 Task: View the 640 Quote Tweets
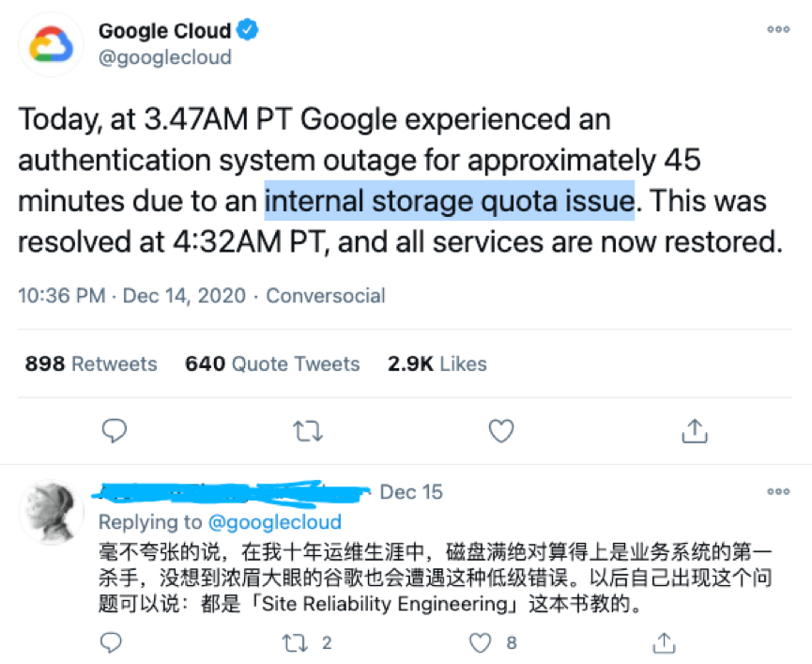coord(272,363)
